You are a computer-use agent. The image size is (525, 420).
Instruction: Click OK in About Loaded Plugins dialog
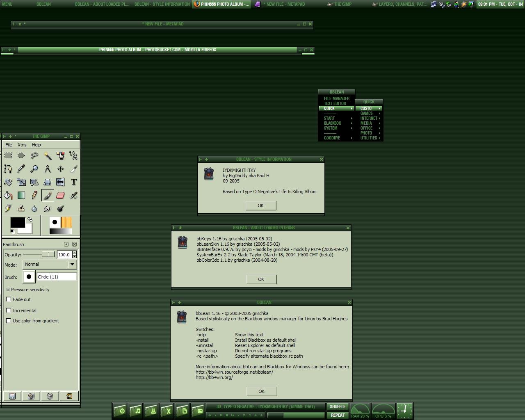point(261,279)
